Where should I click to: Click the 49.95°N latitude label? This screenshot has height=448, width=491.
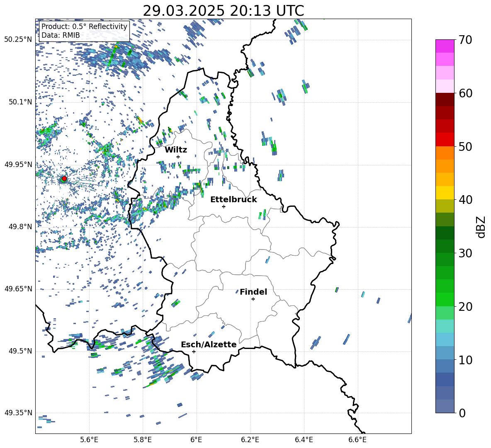point(18,164)
